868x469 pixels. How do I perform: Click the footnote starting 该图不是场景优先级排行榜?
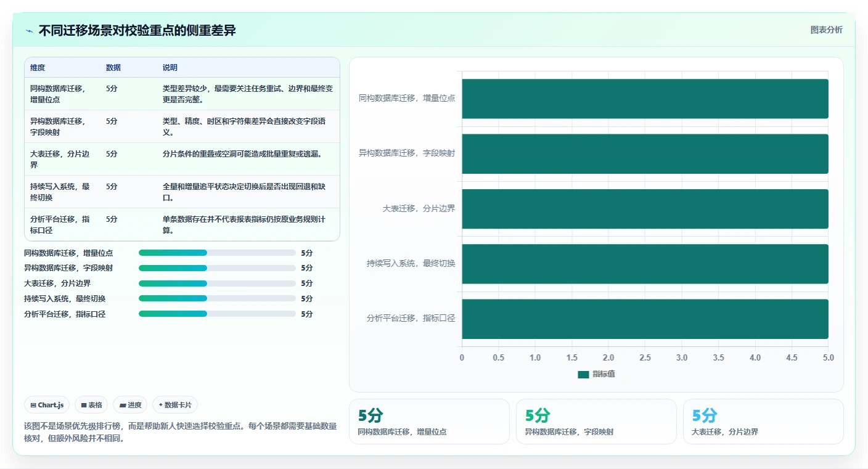click(x=181, y=432)
